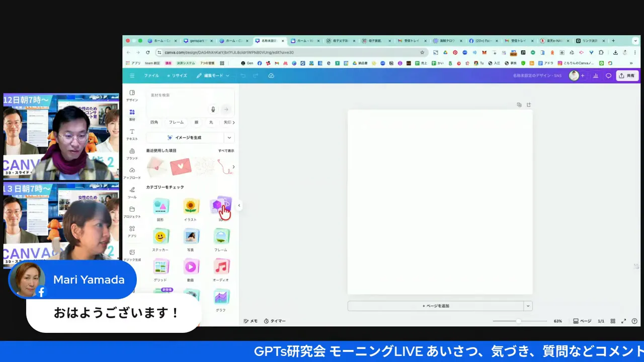644x362 pixels.
Task: Open the 素材 panel in the sidebar
Action: (x=132, y=115)
